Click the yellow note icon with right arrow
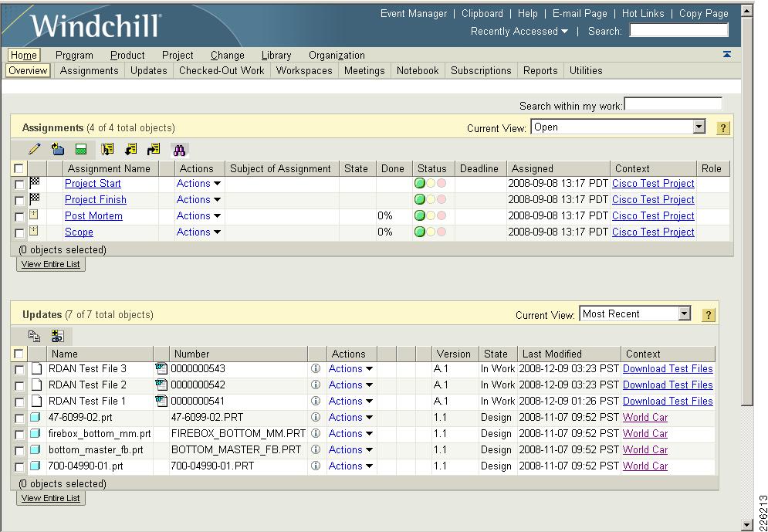 pos(154,149)
